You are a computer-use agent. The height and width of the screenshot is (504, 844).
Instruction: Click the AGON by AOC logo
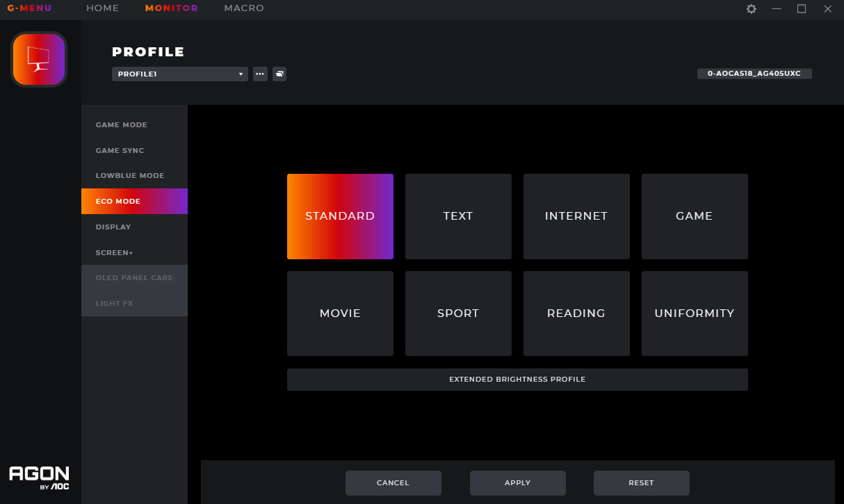click(39, 478)
